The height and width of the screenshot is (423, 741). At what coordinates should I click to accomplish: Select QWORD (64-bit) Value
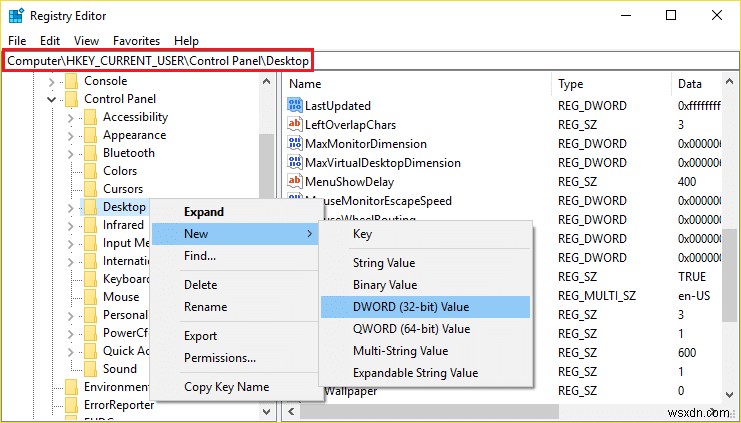(x=425, y=329)
